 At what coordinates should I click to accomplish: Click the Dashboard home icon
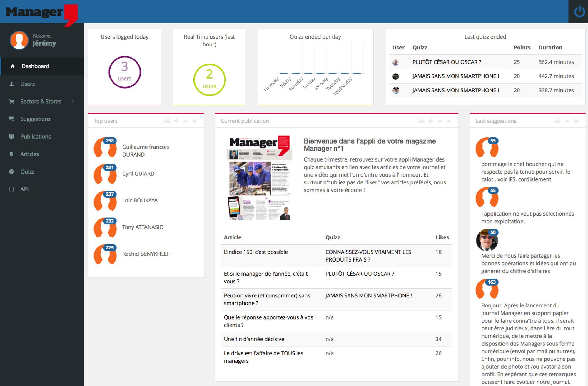click(x=13, y=66)
